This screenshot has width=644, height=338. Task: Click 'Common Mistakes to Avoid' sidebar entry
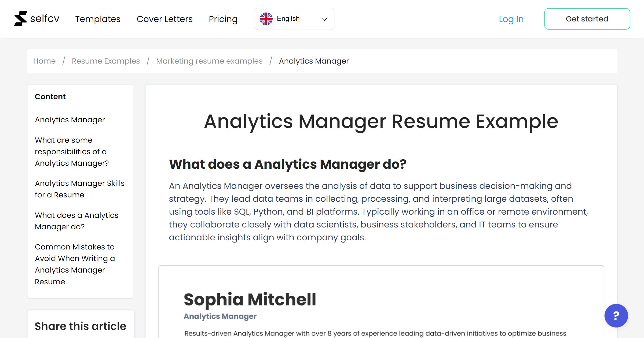click(75, 264)
